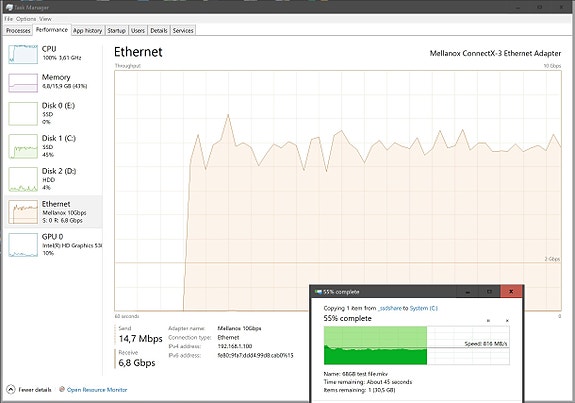
Task: Click the copy progress speed graph
Action: (x=417, y=345)
